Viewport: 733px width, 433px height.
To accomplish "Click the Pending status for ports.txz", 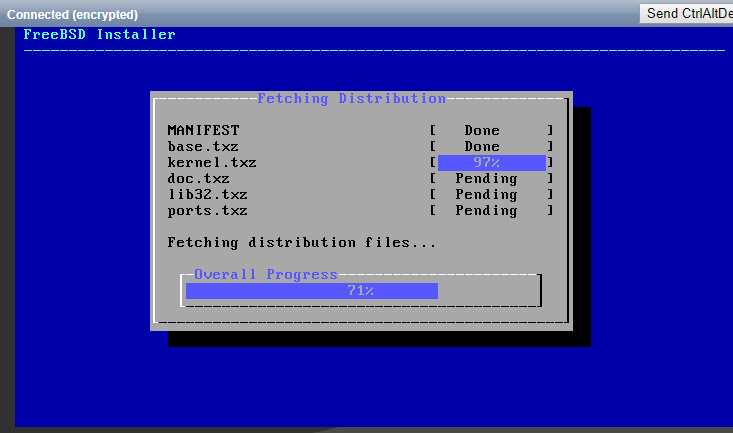I will click(x=486, y=211).
